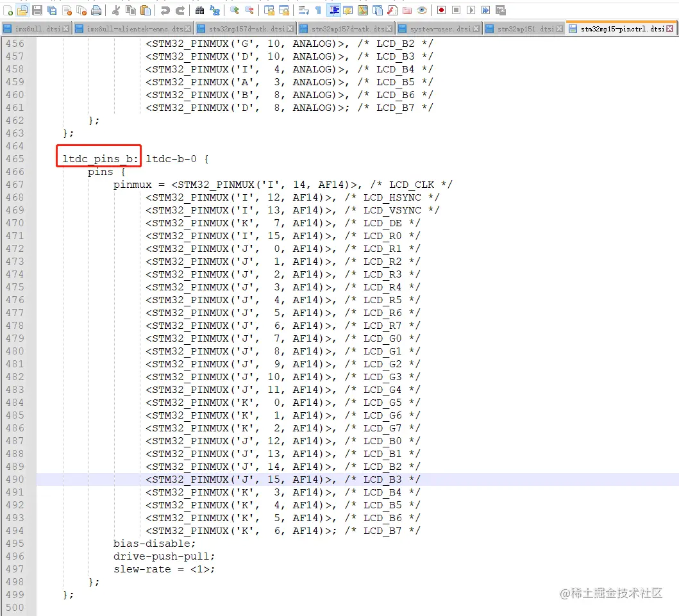This screenshot has height=616, width=679.
Task: Click the comment "LCD_HSYNC"
Action: tap(392, 197)
